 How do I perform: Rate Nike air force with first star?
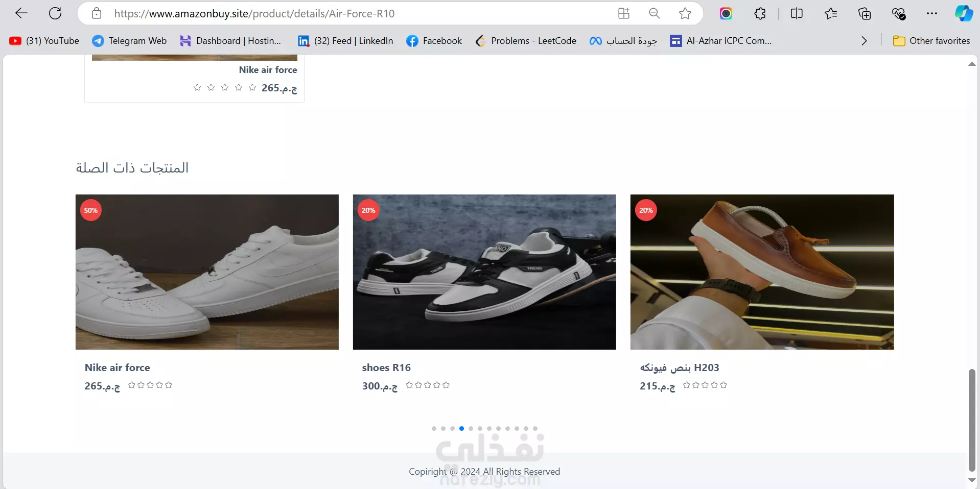(132, 385)
